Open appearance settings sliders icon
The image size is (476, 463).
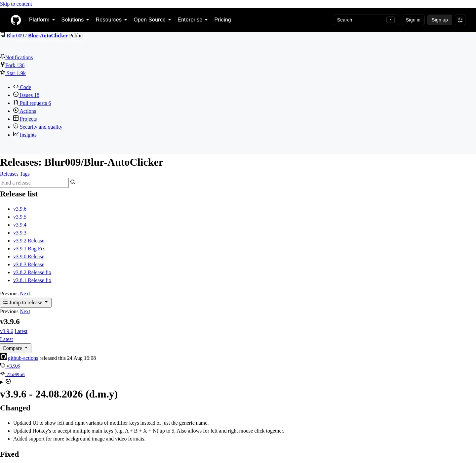coord(460,20)
